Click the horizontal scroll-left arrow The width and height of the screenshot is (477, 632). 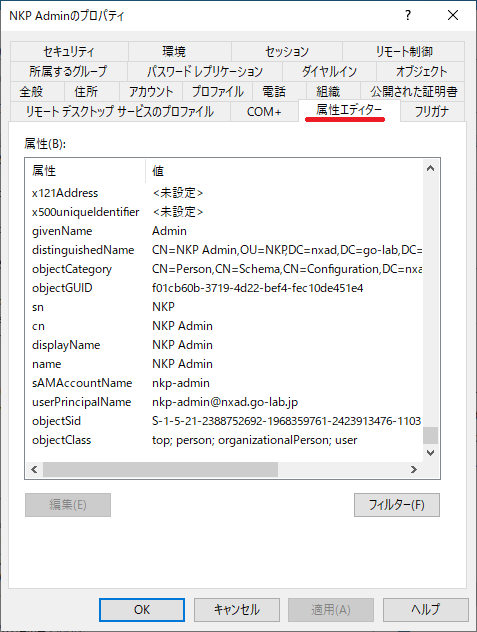pos(34,470)
